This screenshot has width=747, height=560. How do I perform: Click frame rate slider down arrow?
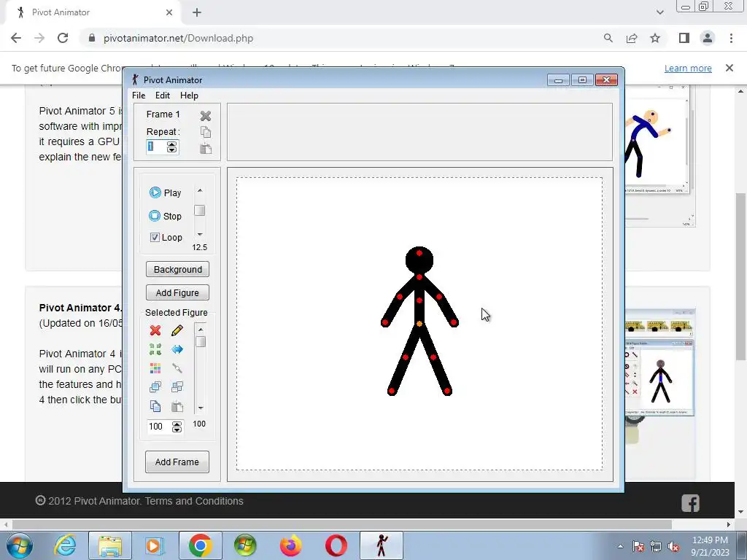pyautogui.click(x=200, y=234)
